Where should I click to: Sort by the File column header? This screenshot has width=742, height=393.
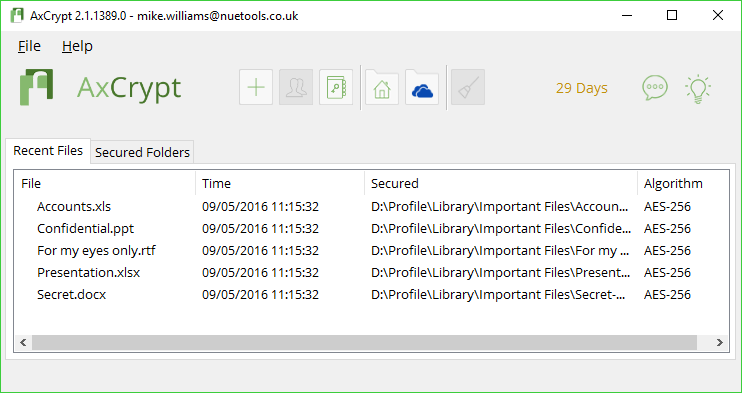click(105, 183)
